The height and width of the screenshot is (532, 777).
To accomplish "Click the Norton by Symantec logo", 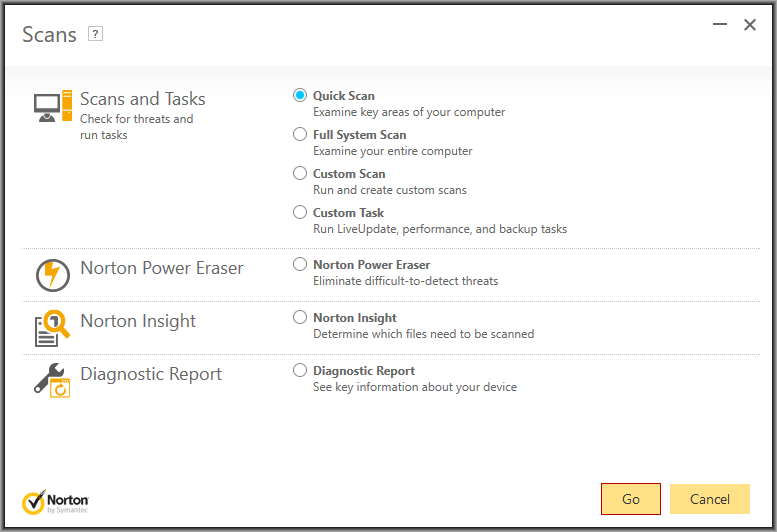I will click(x=56, y=502).
